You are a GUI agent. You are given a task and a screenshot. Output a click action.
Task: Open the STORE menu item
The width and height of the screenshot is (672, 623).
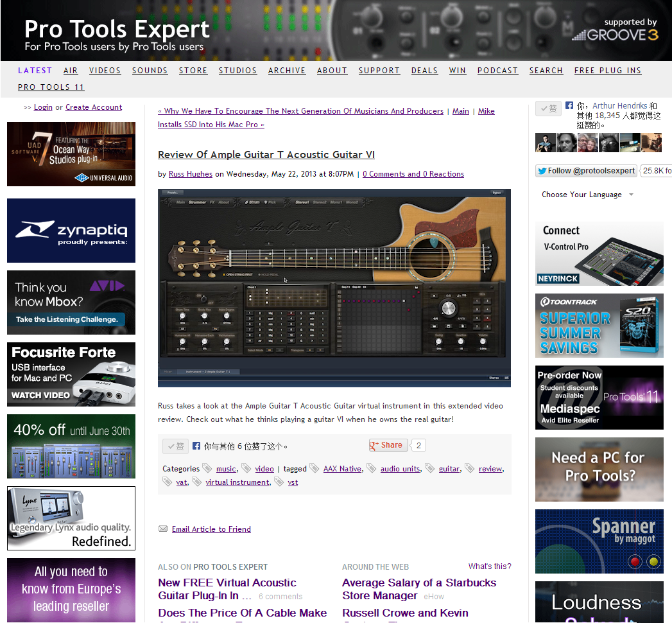(x=193, y=70)
